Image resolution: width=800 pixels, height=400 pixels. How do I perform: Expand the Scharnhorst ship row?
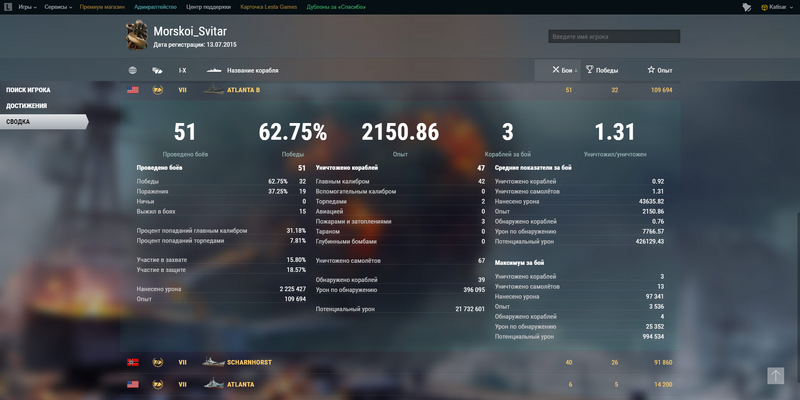(400, 362)
